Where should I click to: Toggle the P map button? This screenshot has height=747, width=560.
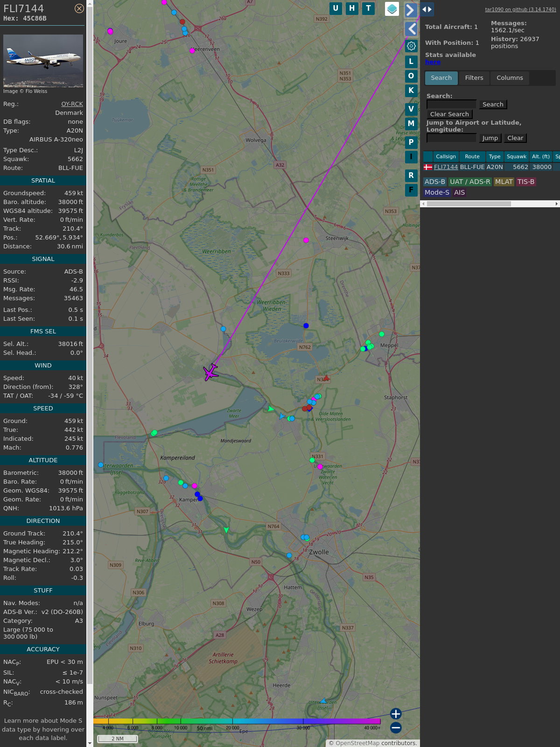click(411, 142)
